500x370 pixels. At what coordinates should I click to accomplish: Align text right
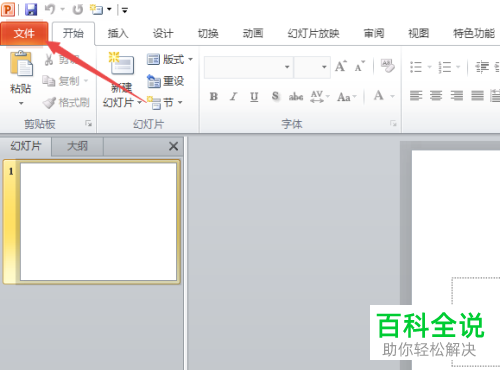pos(457,96)
